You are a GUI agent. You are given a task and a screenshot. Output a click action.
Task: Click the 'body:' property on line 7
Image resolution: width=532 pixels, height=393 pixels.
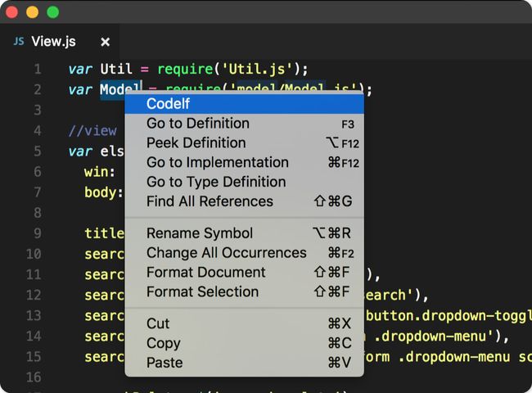[104, 192]
